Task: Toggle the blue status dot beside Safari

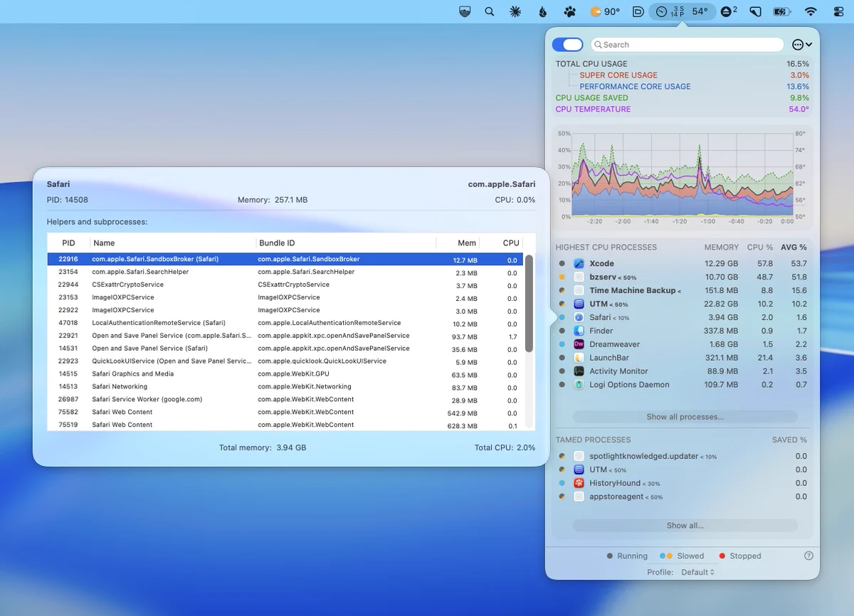Action: point(562,317)
